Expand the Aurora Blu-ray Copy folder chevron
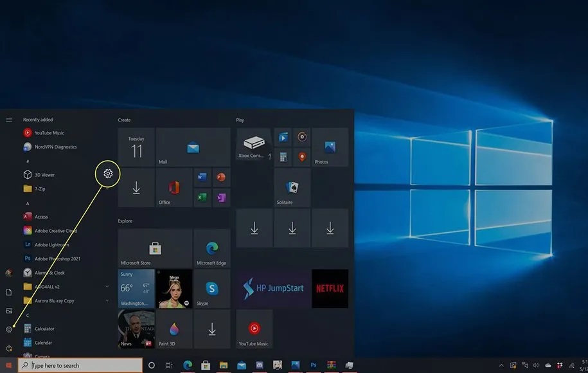This screenshot has height=373, width=588. (x=107, y=300)
